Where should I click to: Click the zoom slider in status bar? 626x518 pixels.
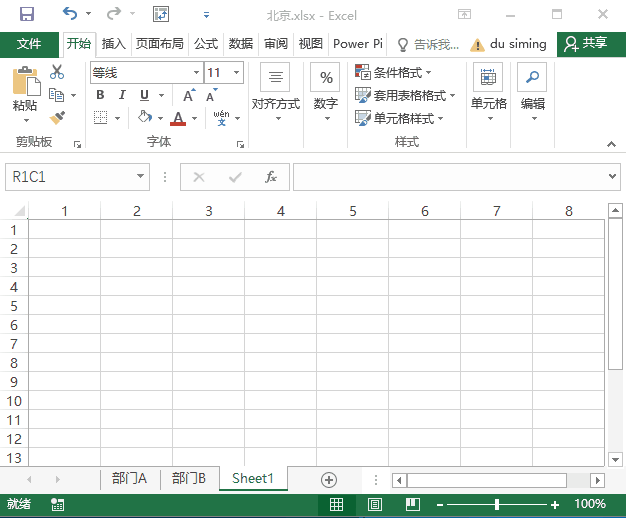pos(495,505)
